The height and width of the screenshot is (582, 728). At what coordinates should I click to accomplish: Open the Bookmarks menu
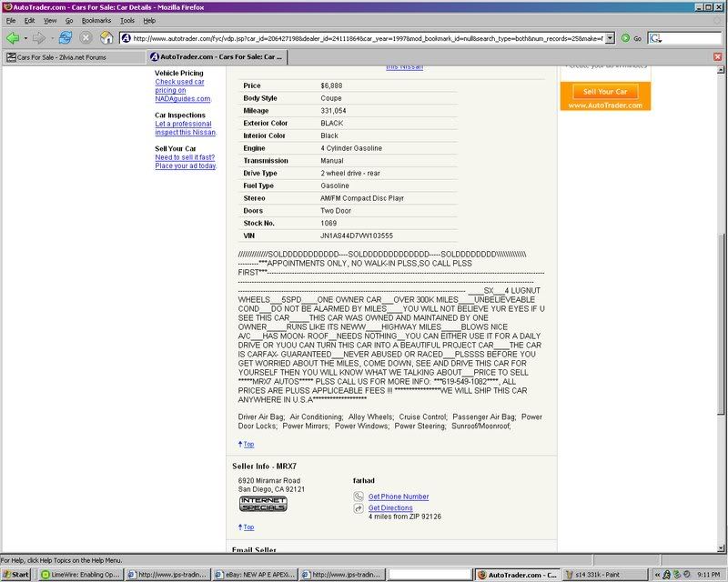point(96,20)
